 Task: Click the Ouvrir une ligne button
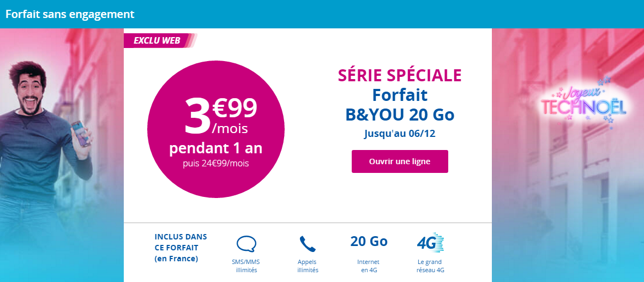[x=400, y=161]
